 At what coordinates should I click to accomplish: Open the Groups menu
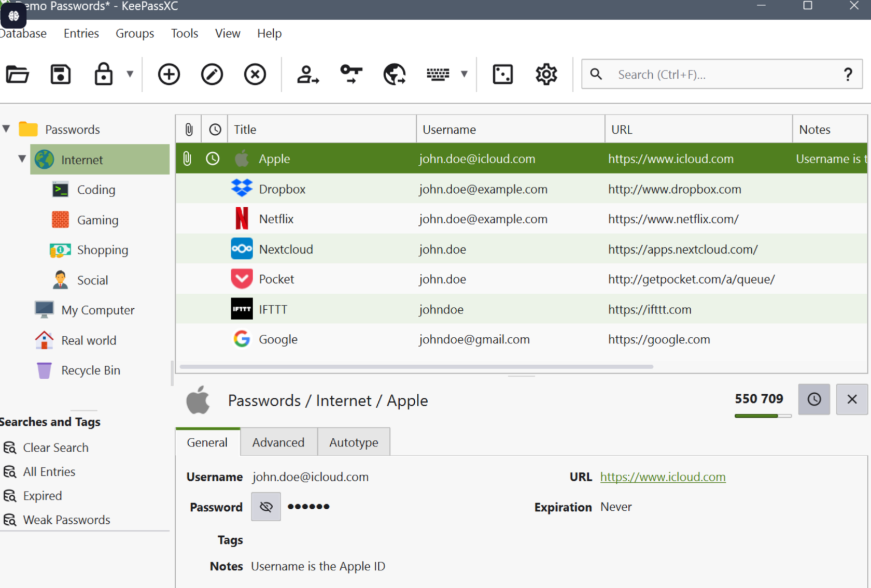(x=135, y=34)
